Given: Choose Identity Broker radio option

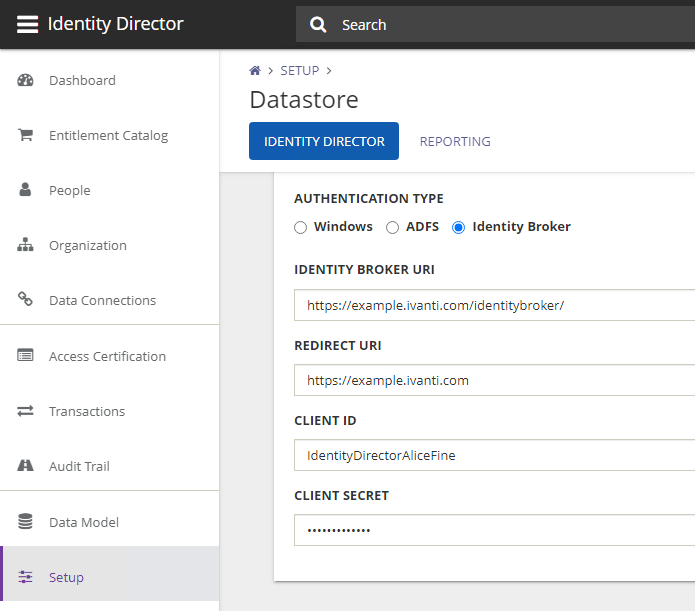Looking at the screenshot, I should coord(459,227).
